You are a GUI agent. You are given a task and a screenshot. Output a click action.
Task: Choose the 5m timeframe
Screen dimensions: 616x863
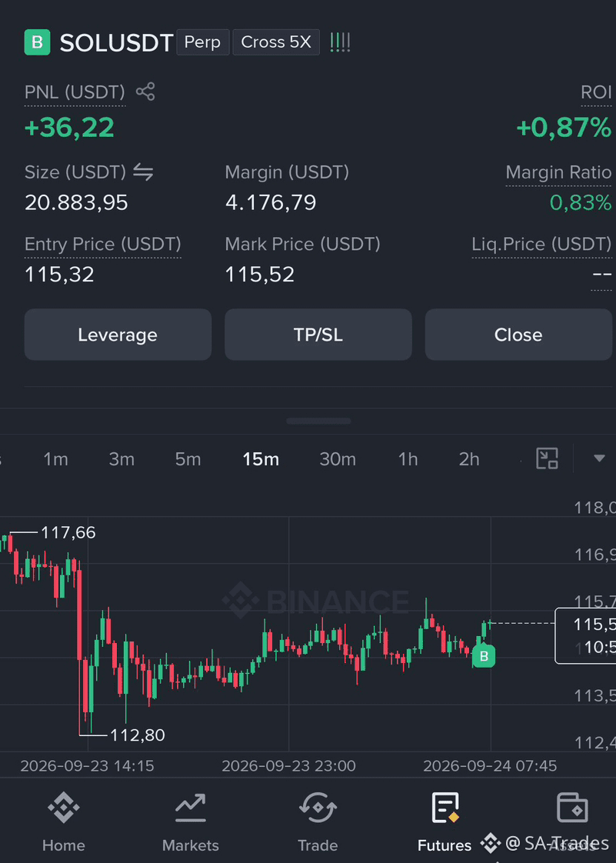click(x=188, y=459)
